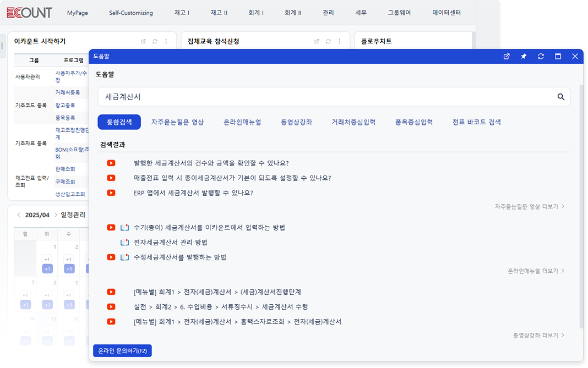Open manual icon for 전자세금계산서 관리 방법
The height and width of the screenshot is (368, 588).
[124, 243]
